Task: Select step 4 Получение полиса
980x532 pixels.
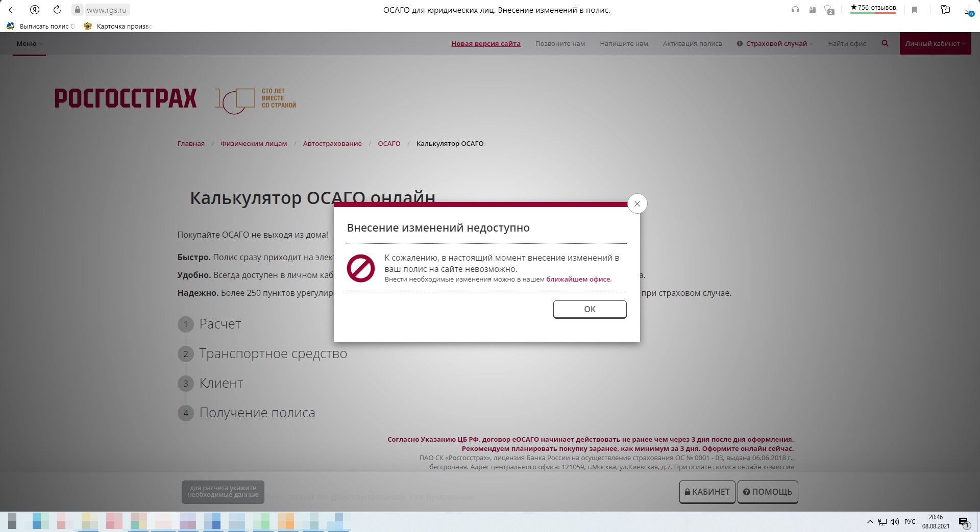Action: pos(247,413)
